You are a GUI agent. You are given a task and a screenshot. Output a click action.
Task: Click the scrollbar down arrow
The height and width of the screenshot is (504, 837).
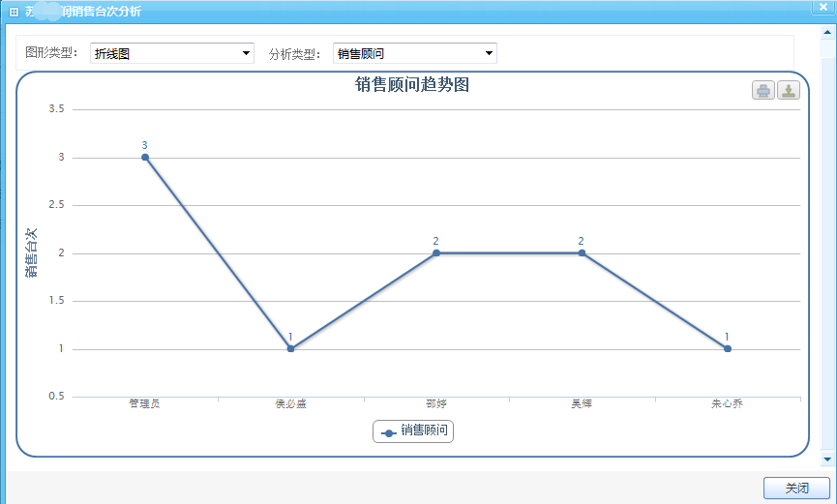click(x=827, y=459)
